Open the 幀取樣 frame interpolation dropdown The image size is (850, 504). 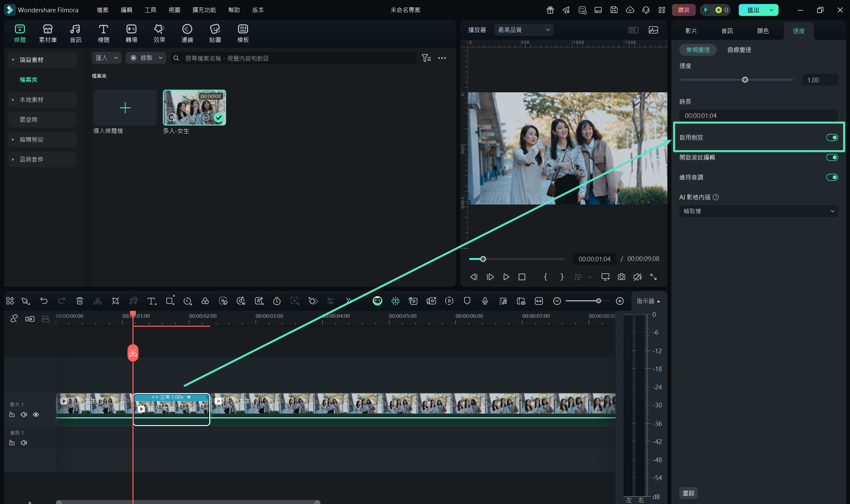[x=758, y=211]
